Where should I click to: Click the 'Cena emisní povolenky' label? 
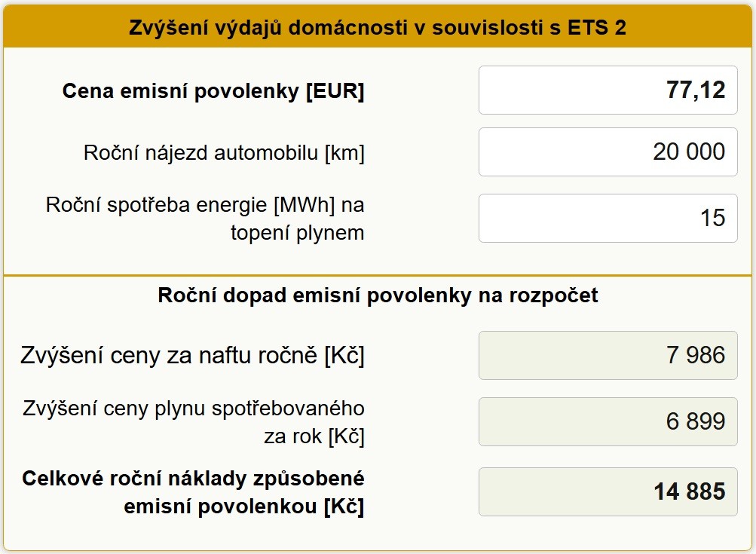tap(181, 92)
